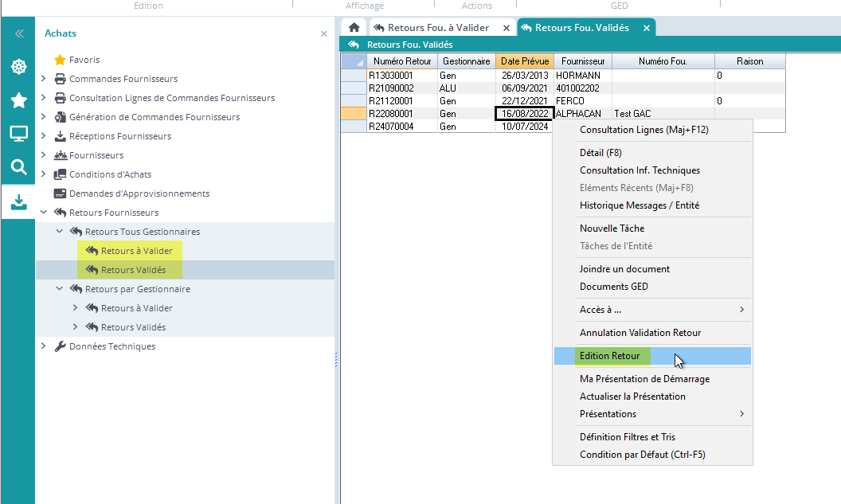
Task: Open the search magnifier sidebar icon
Action: tap(18, 167)
